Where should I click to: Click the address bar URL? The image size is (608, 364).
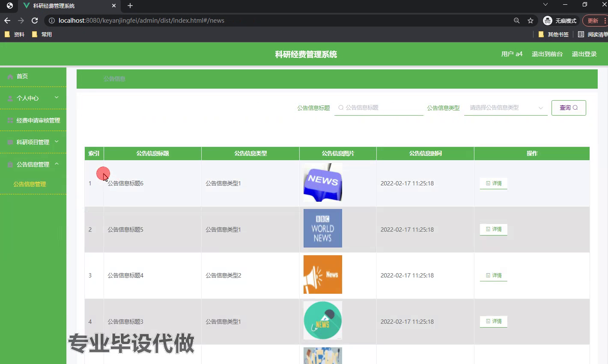(141, 21)
